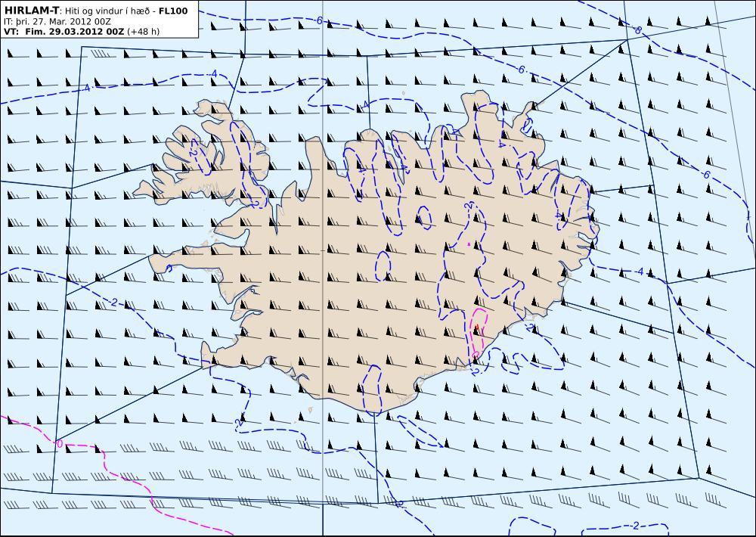Select the FL100 flight level label
The image size is (756, 537).
coord(172,11)
